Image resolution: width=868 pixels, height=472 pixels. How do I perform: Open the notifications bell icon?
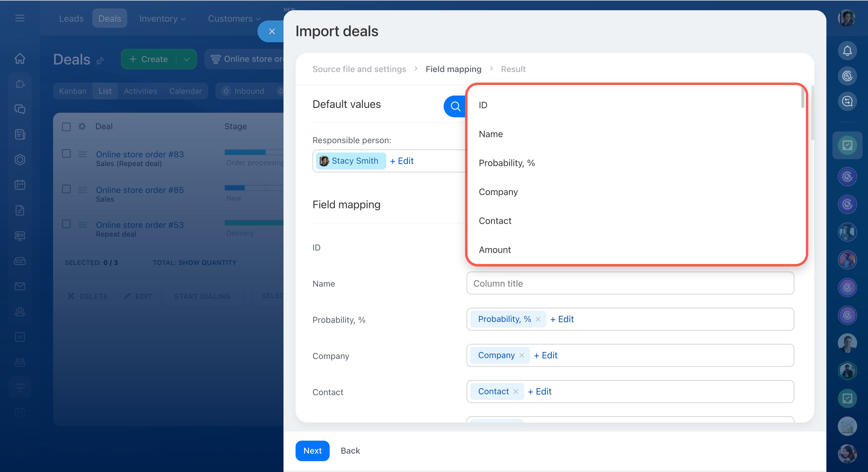[x=847, y=51]
